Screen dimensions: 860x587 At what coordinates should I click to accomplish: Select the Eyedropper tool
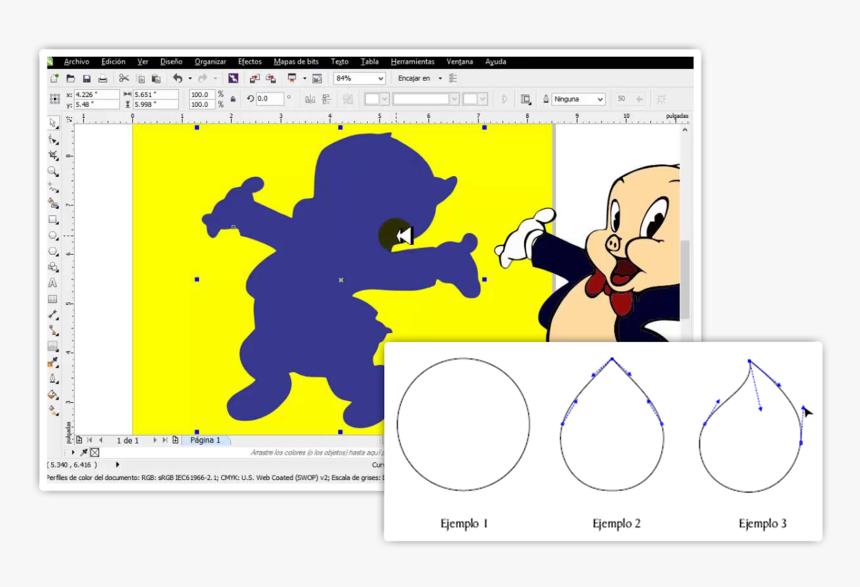tap(53, 363)
